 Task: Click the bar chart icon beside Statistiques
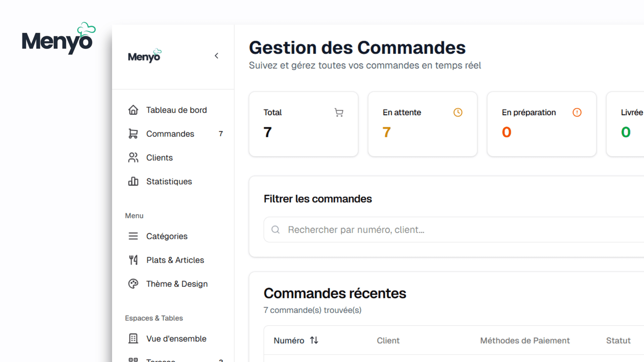click(133, 182)
